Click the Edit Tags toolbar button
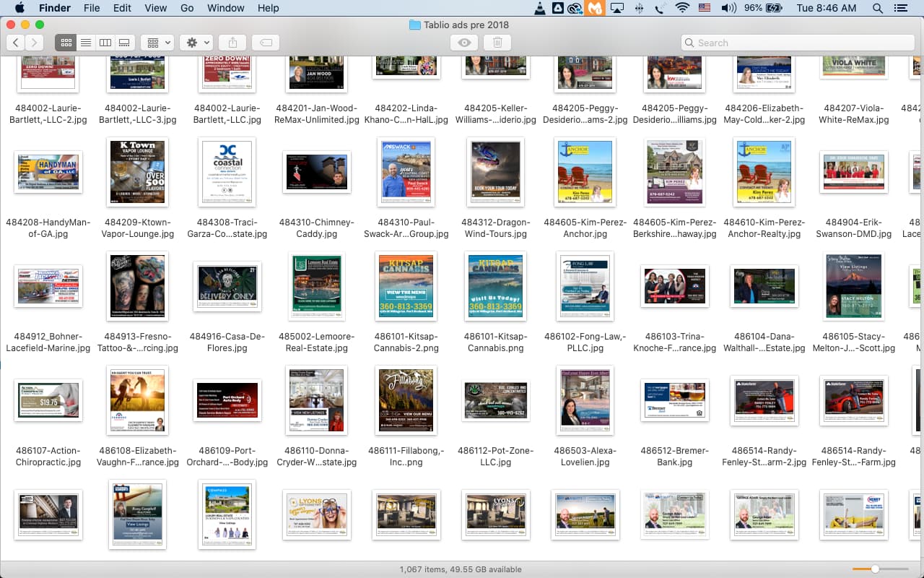 click(x=266, y=43)
